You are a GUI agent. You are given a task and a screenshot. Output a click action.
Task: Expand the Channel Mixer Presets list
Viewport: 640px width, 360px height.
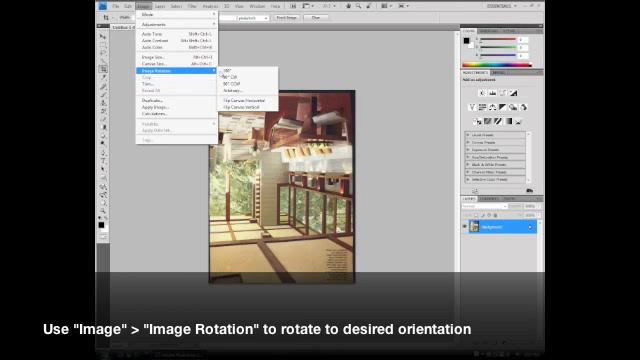[468, 172]
